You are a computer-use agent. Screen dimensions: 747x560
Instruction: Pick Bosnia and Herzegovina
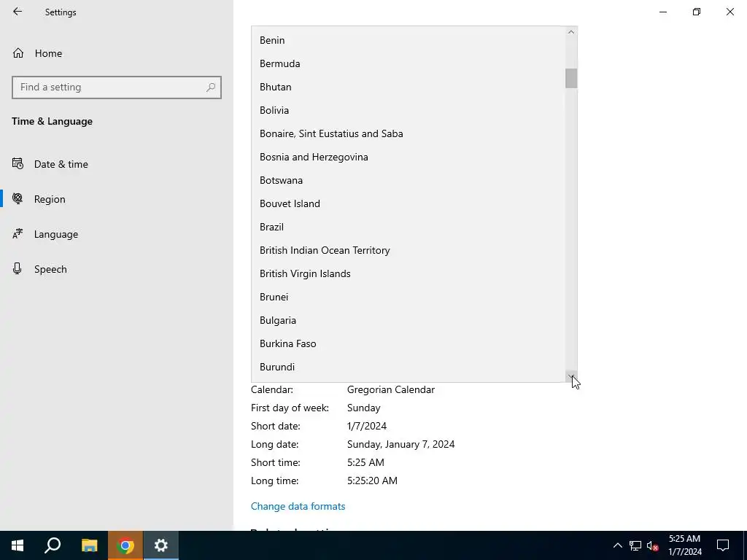[409, 157]
